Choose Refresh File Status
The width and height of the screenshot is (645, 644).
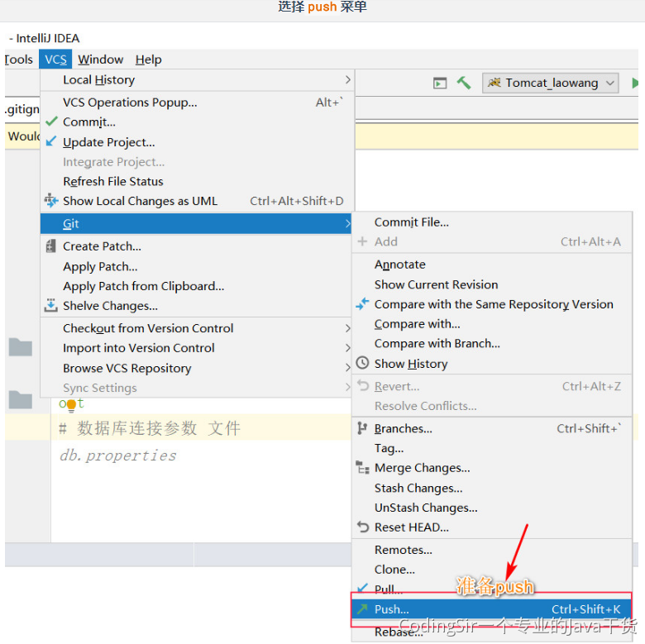tap(196, 181)
